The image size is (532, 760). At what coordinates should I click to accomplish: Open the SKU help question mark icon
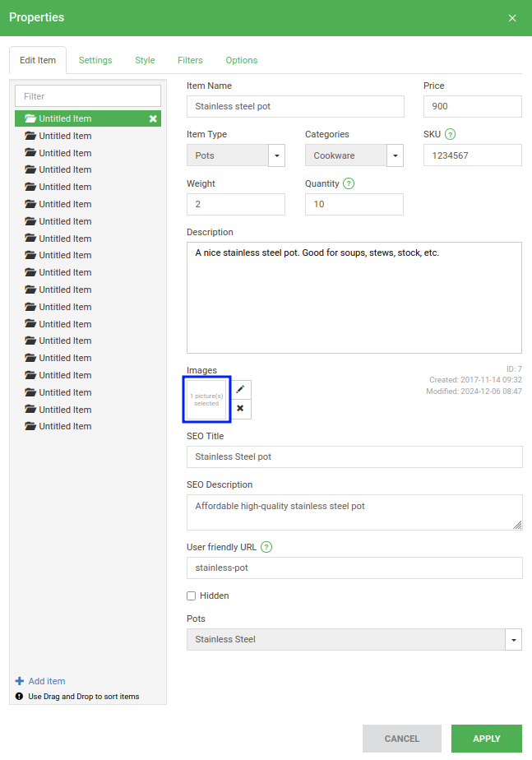pos(450,134)
